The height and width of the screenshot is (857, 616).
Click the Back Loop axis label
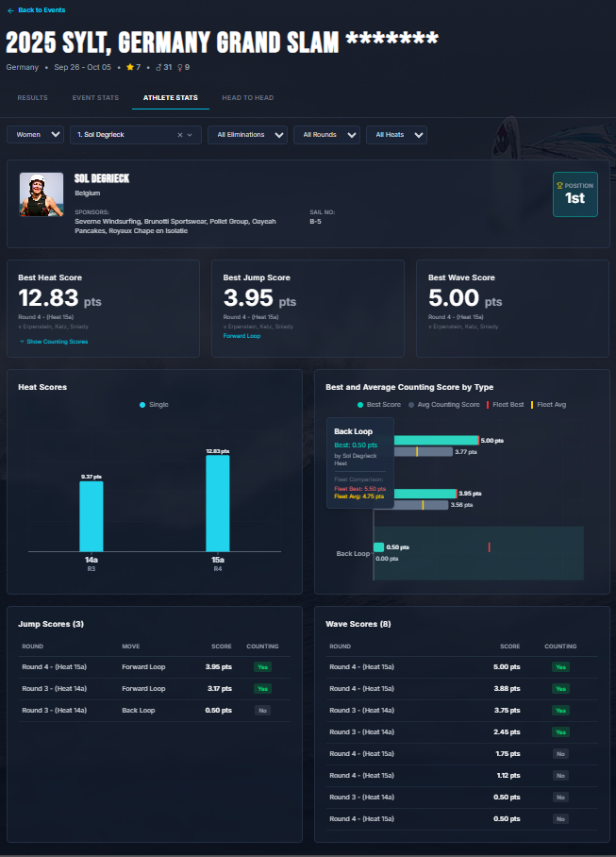pos(353,554)
